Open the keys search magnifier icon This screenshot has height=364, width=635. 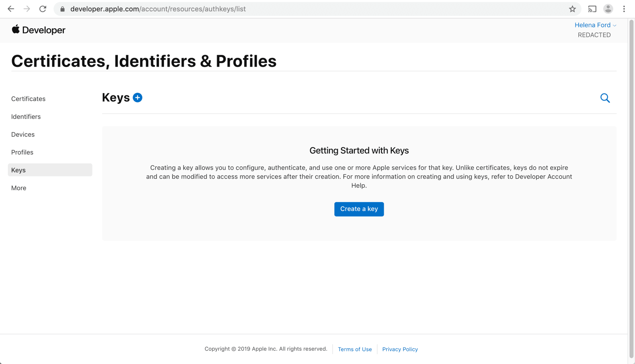point(605,98)
